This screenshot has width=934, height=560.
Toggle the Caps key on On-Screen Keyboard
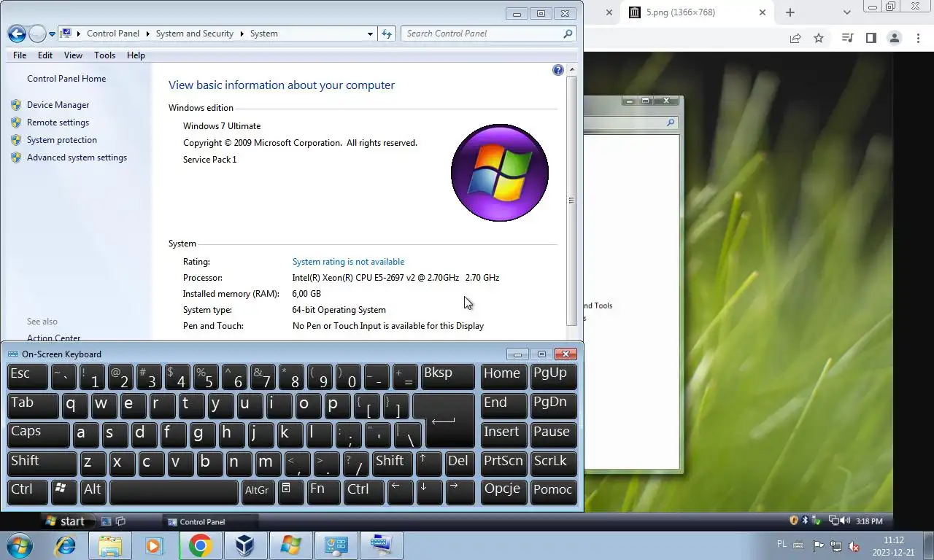[x=39, y=435]
